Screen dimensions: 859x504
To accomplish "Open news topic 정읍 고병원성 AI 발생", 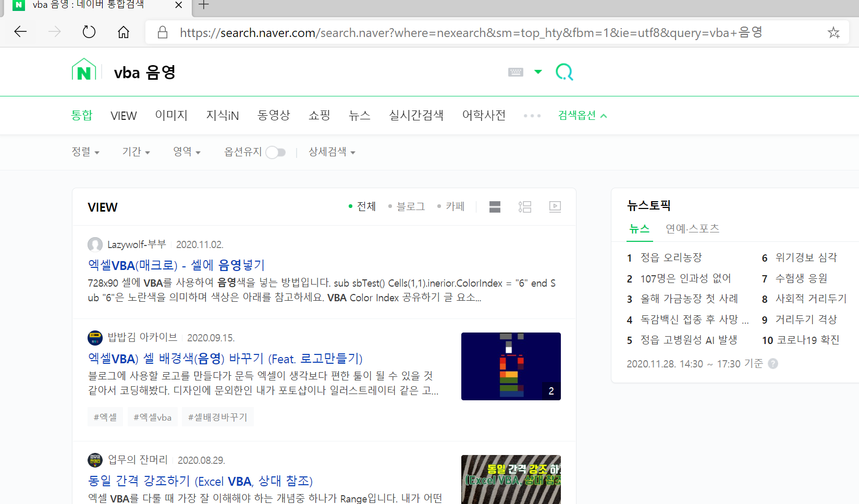I will point(689,340).
